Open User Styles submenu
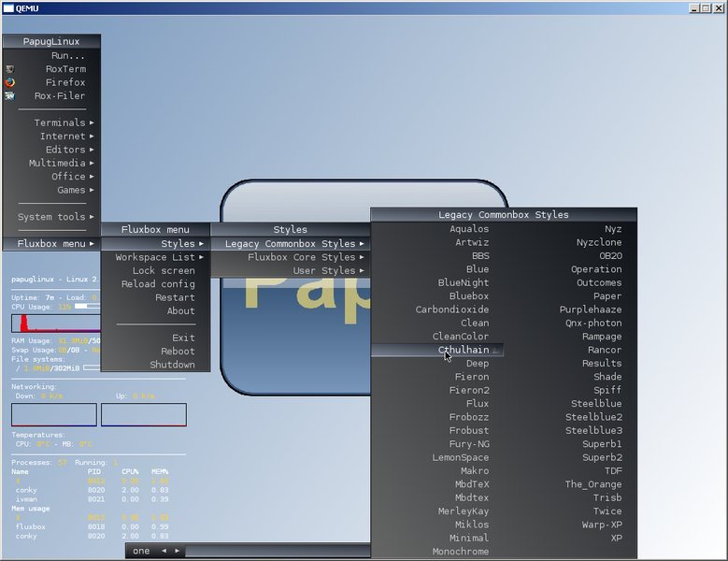This screenshot has width=728, height=561. 291,271
